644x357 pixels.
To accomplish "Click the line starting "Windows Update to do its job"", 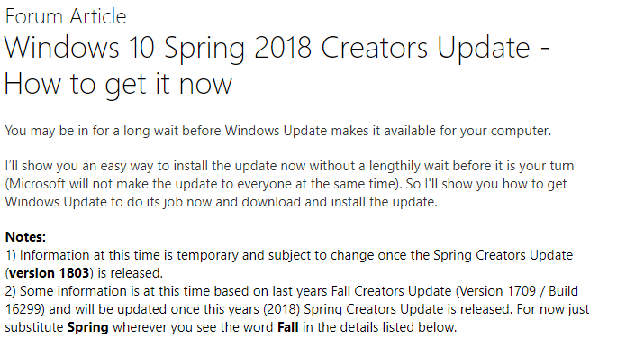I will pyautogui.click(x=222, y=202).
